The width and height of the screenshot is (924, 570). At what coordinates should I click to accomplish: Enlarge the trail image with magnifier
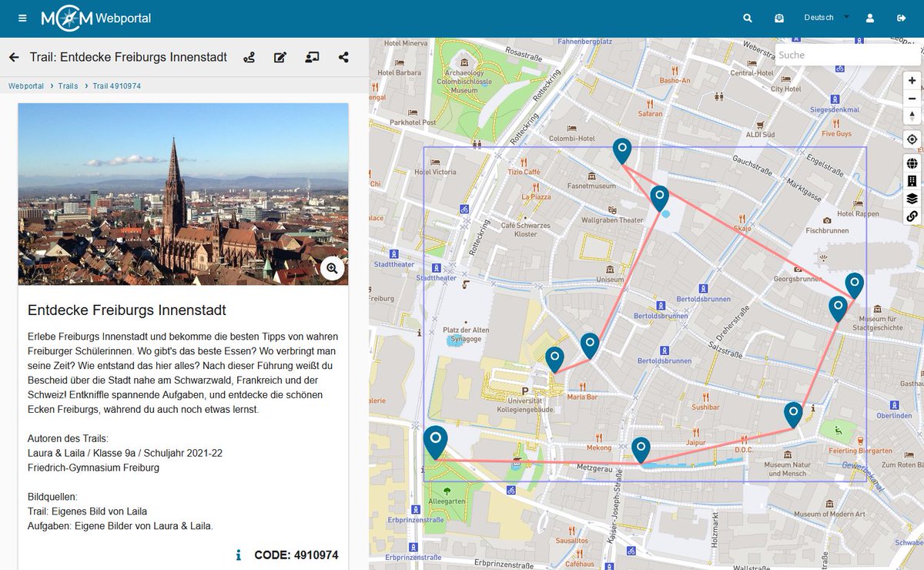pyautogui.click(x=332, y=268)
